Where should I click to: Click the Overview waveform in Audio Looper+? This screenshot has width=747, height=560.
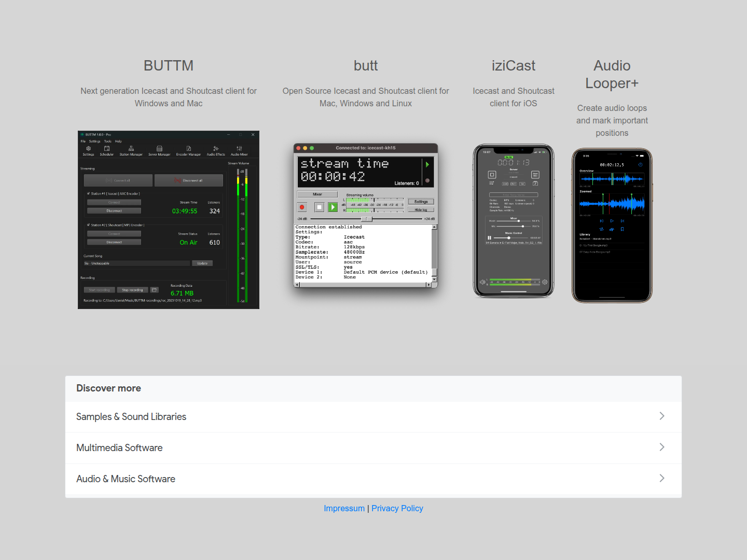612,179
